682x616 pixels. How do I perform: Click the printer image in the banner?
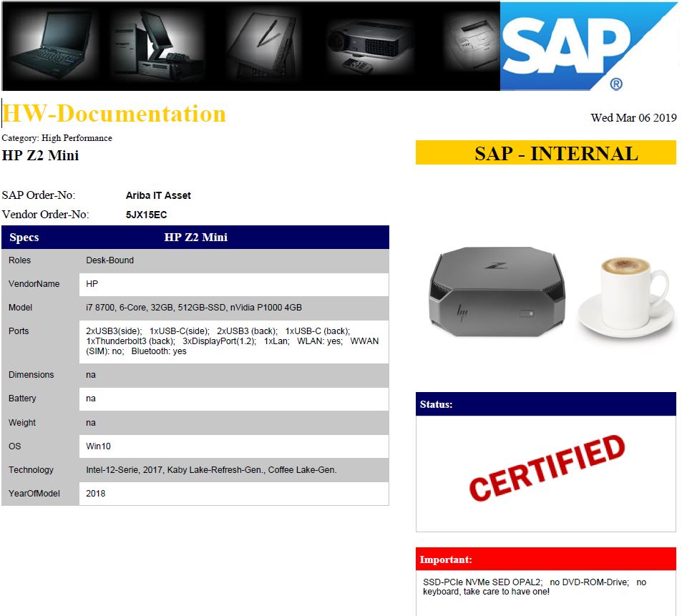[x=473, y=44]
